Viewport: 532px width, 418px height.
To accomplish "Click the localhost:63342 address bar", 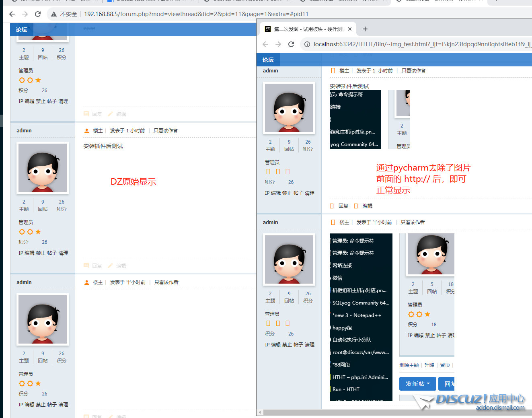I will click(x=418, y=44).
